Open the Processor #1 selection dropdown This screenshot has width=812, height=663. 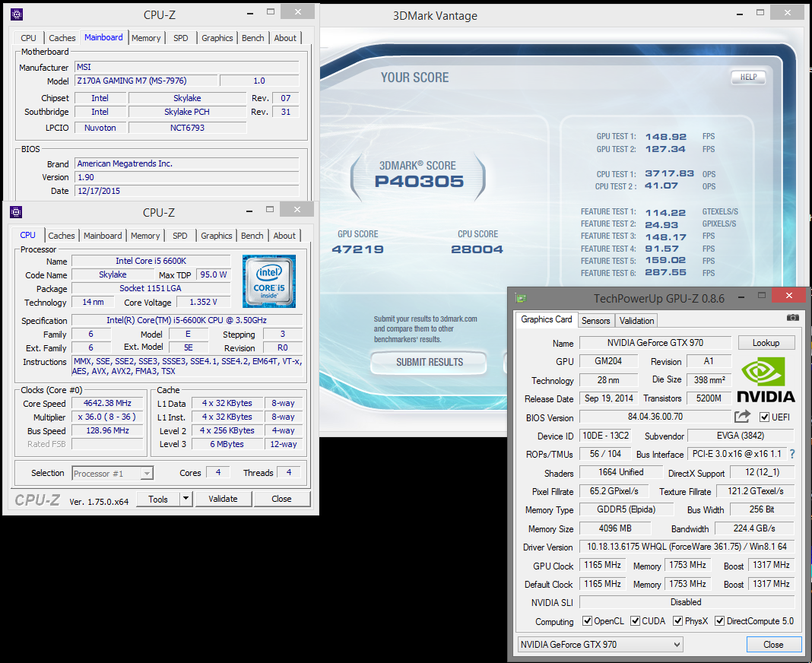tap(147, 474)
